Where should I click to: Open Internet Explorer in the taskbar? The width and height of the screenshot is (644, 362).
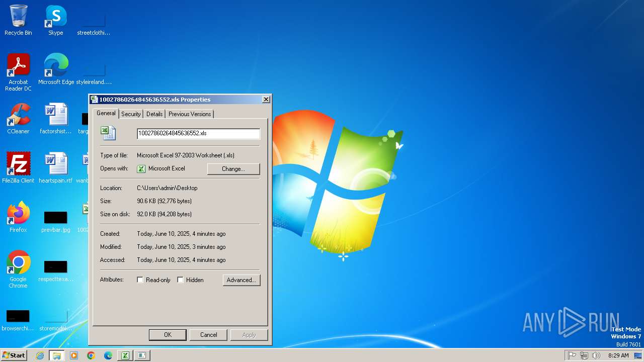[40, 355]
